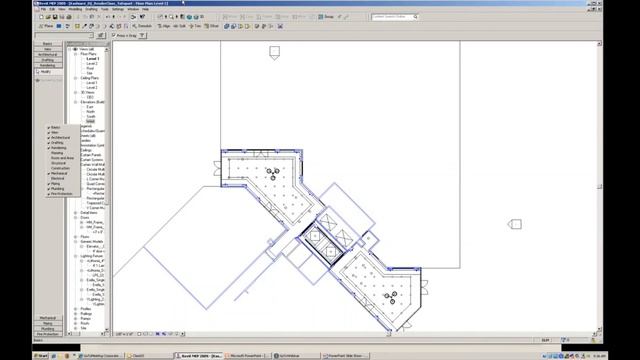Screen dimensions: 640x360
Task: Enable Room and Area in context menu
Action: coord(62,158)
